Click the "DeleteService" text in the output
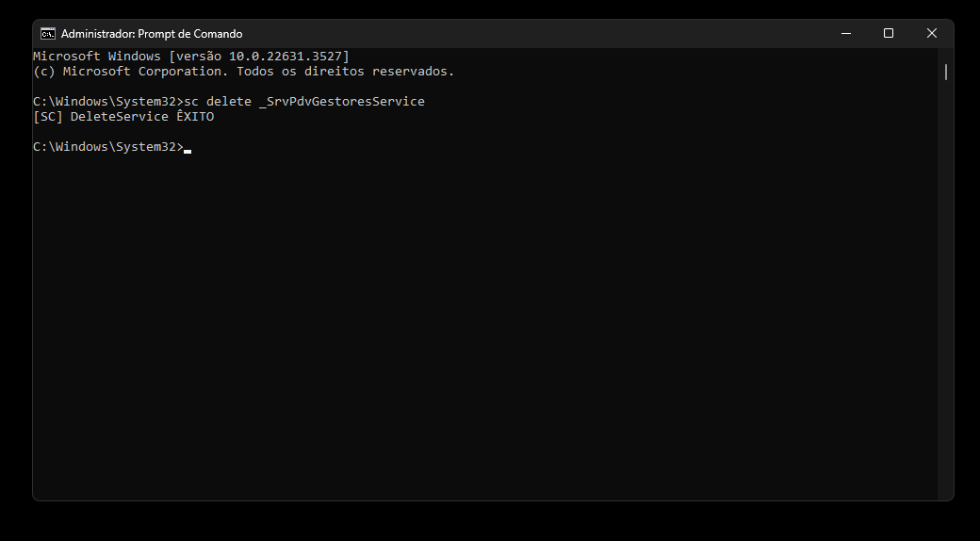Image resolution: width=980 pixels, height=541 pixels. pyautogui.click(x=120, y=117)
